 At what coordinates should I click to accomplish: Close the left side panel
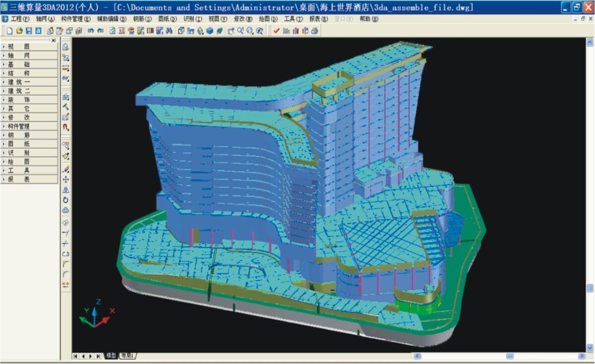pos(54,41)
